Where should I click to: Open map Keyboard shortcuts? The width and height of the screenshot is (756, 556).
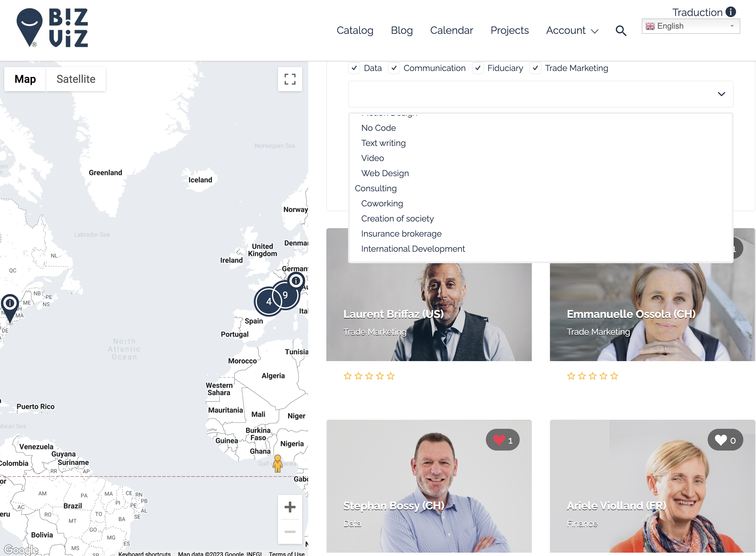tap(144, 553)
